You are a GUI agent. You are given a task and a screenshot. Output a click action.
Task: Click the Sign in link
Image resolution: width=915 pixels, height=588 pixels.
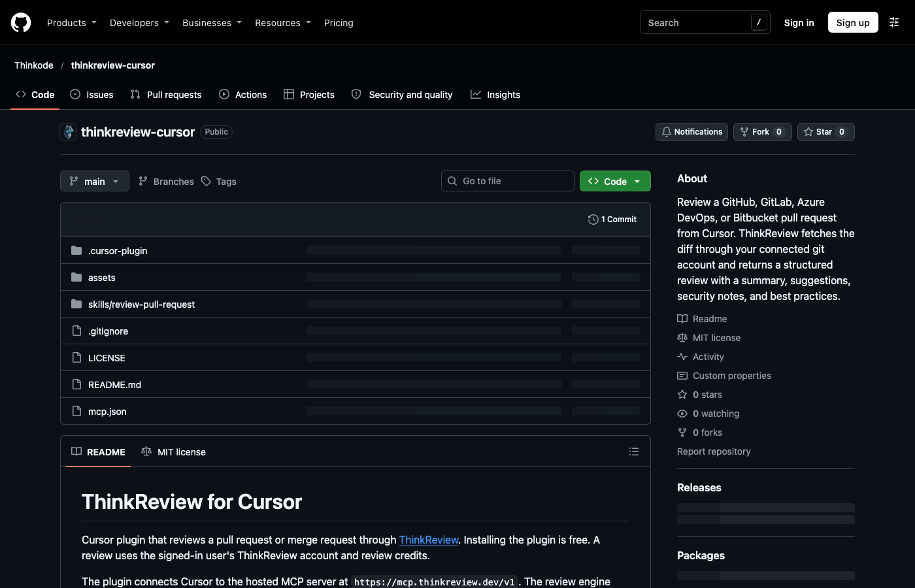coord(799,23)
